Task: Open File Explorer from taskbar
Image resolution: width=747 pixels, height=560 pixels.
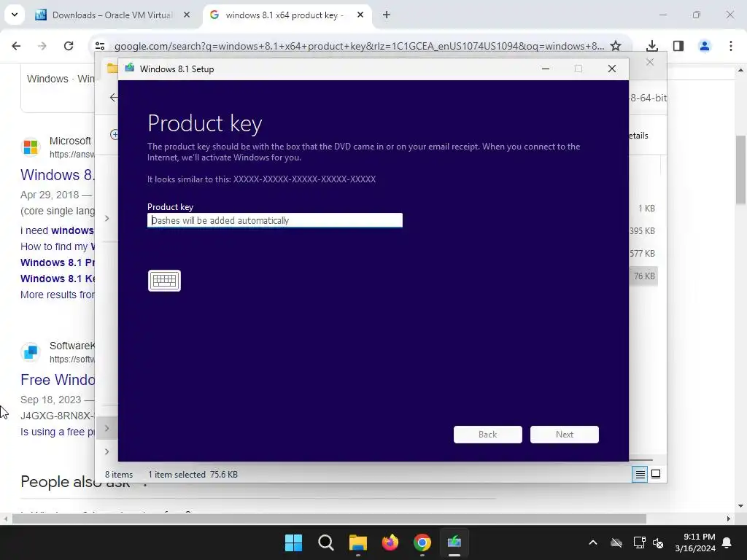Action: [x=357, y=542]
